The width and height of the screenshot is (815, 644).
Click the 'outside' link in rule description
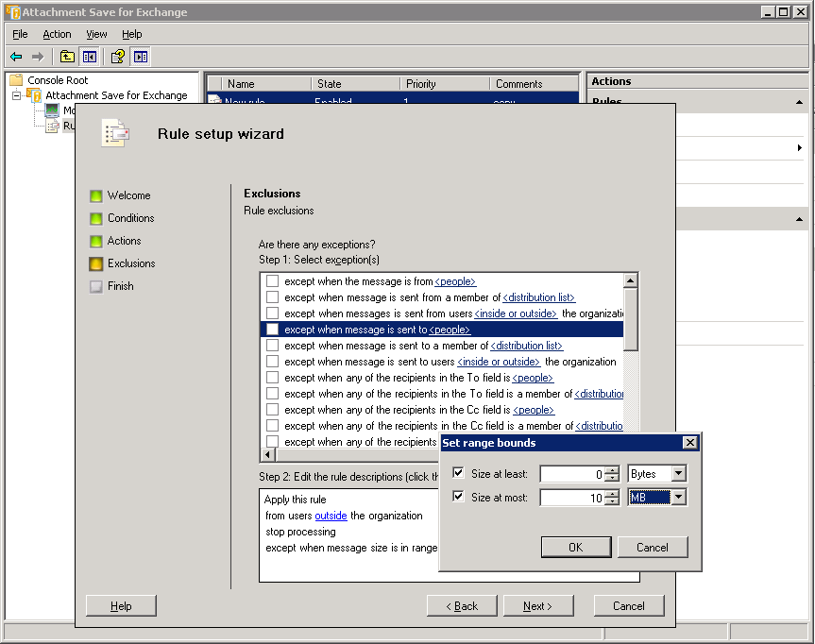[331, 516]
